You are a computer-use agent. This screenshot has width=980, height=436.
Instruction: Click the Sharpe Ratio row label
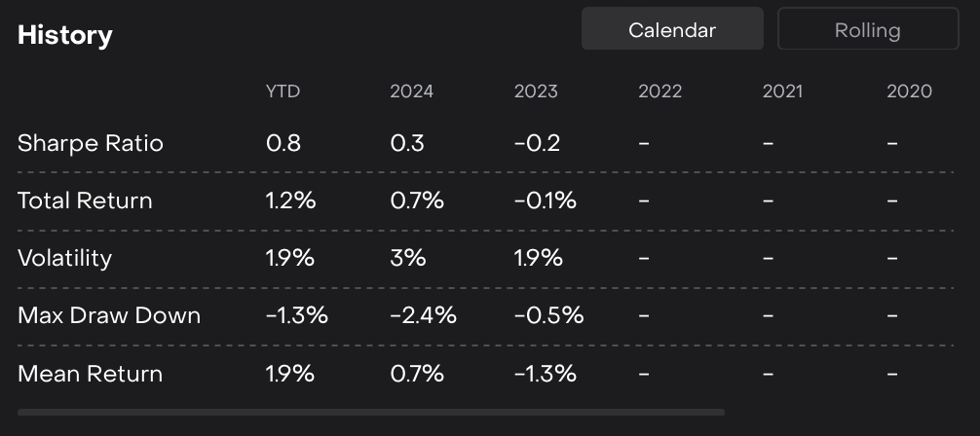coord(91,143)
